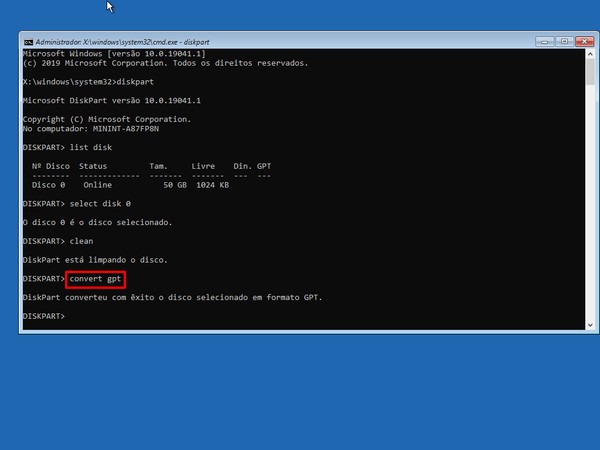Click the highlighted 'convert gpt' command
Image resolution: width=600 pixels, height=450 pixels.
click(99, 278)
